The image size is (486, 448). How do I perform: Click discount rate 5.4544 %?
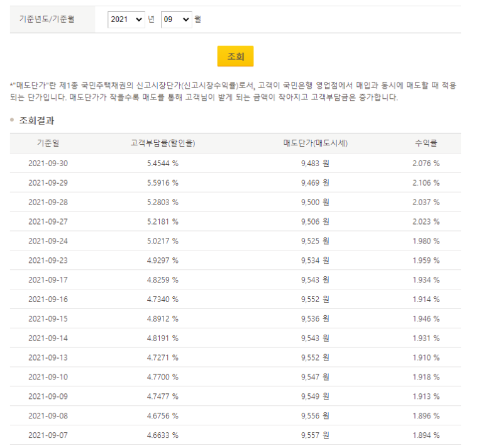(163, 164)
